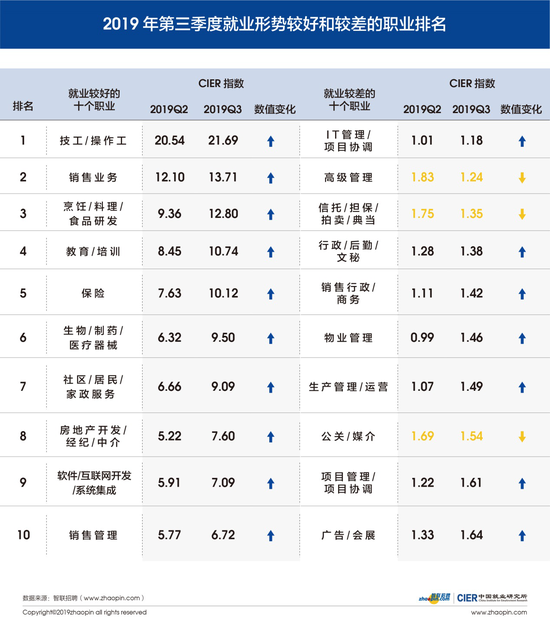Click the 行政/后勤/文秘 cell
Screen dimensions: 550x630
tap(348, 252)
